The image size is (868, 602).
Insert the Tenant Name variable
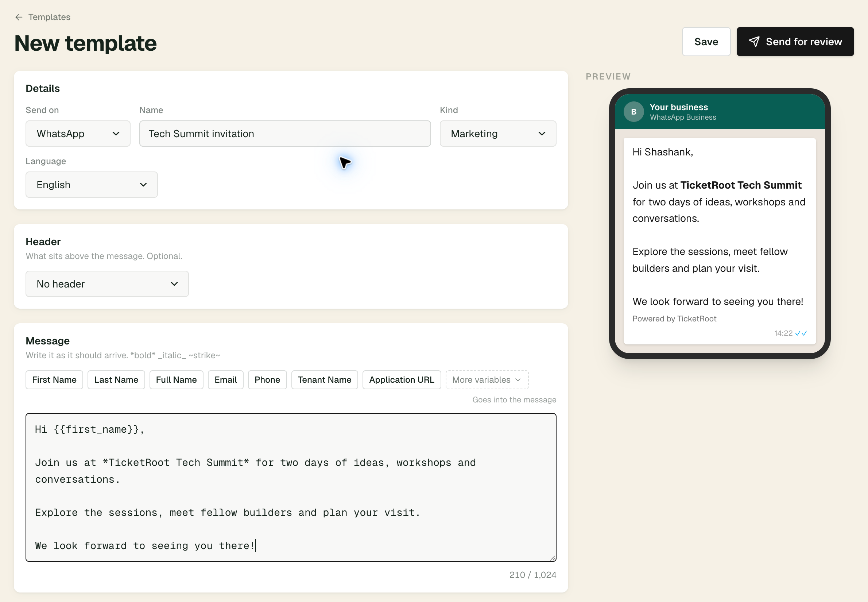324,379
